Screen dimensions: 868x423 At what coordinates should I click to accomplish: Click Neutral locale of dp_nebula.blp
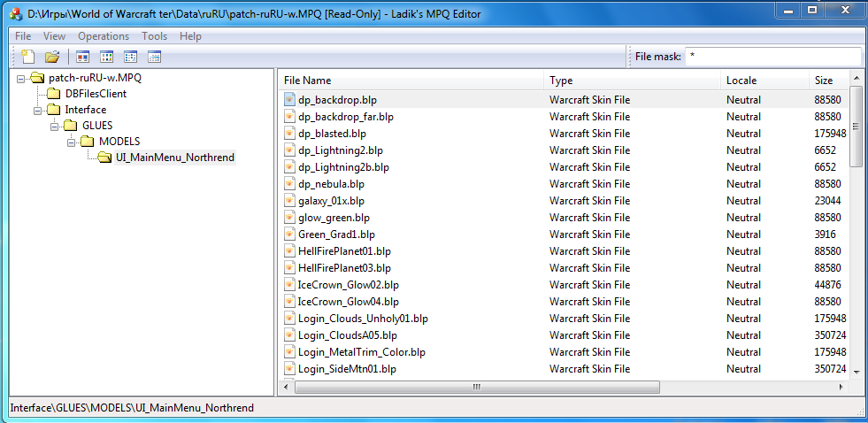point(743,184)
